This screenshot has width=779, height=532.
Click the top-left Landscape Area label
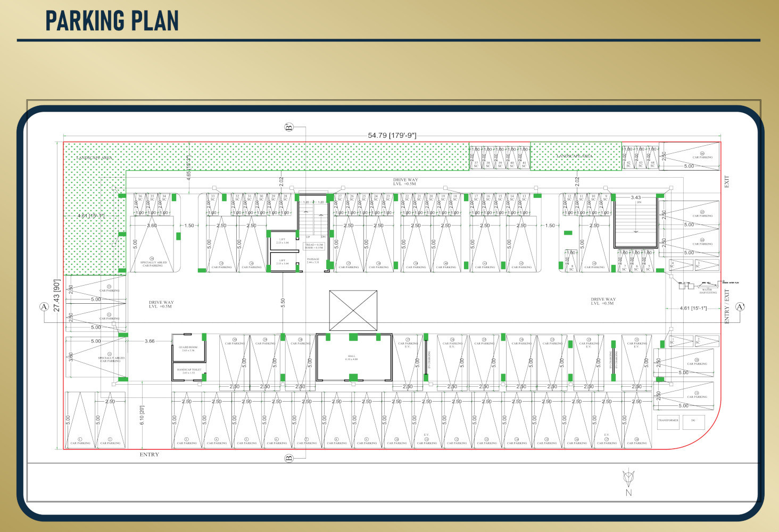point(94,158)
